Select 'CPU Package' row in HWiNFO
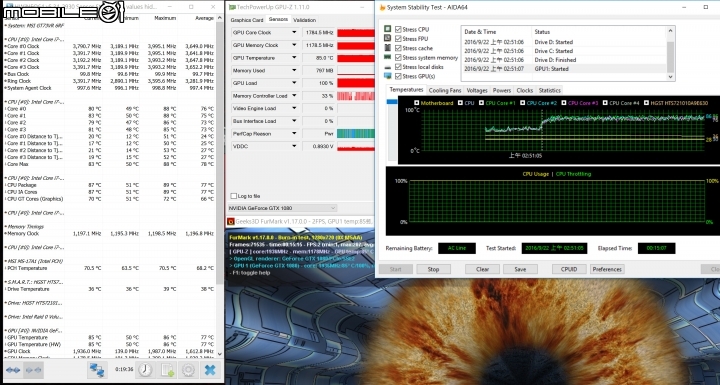720x385 pixels. pyautogui.click(x=110, y=185)
